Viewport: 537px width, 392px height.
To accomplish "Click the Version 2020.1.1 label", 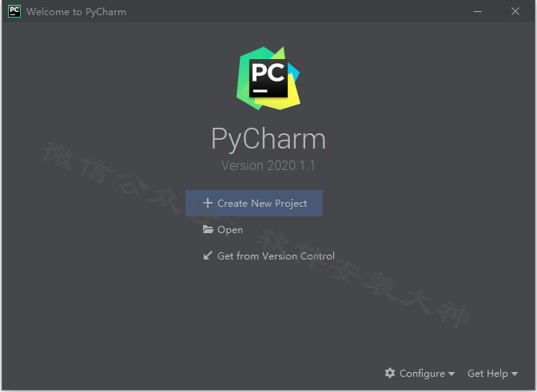I will [268, 165].
